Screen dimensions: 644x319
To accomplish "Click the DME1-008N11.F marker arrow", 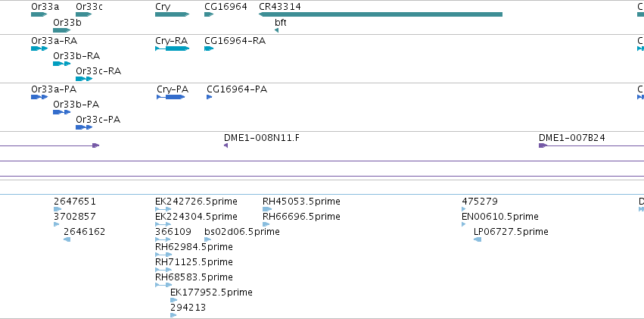I will click(226, 145).
